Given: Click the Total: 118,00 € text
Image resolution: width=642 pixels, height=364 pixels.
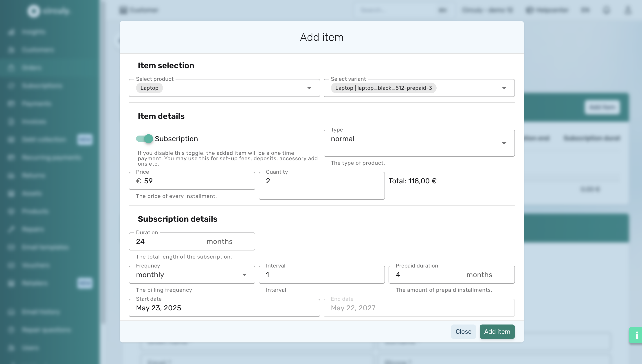Looking at the screenshot, I should click(413, 181).
